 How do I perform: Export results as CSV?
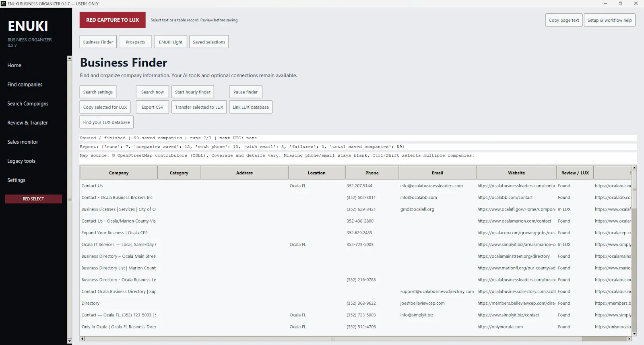[153, 107]
